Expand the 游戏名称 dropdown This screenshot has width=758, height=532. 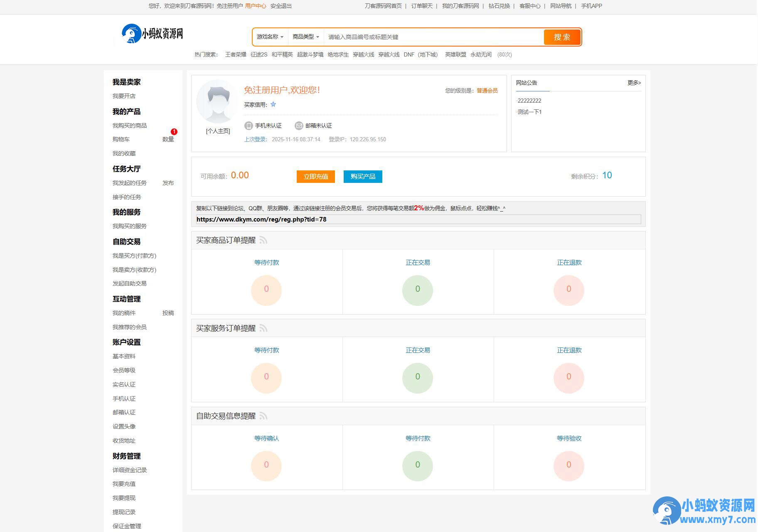point(270,37)
